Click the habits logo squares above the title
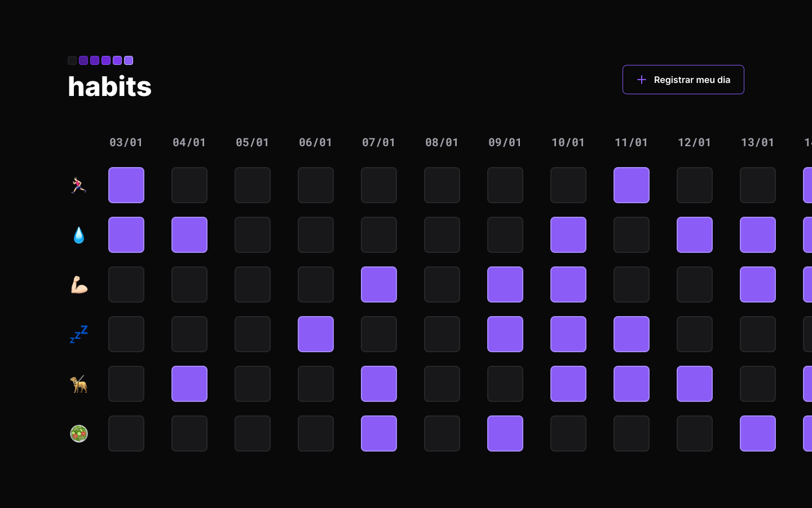 click(x=100, y=60)
